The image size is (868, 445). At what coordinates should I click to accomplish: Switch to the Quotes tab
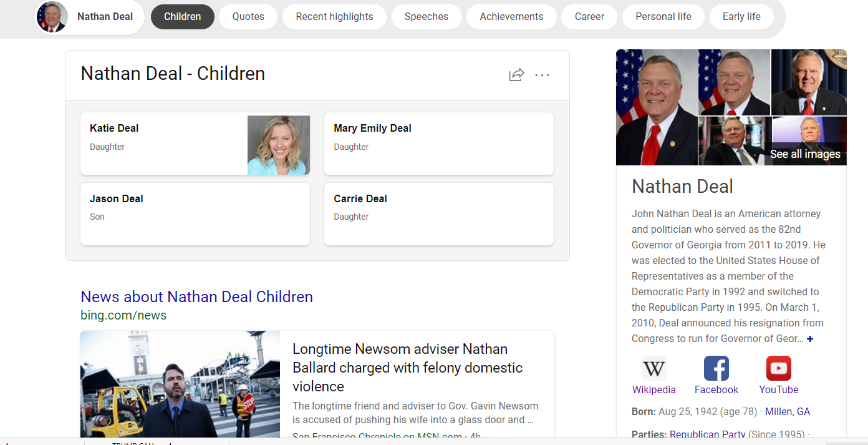pyautogui.click(x=248, y=17)
